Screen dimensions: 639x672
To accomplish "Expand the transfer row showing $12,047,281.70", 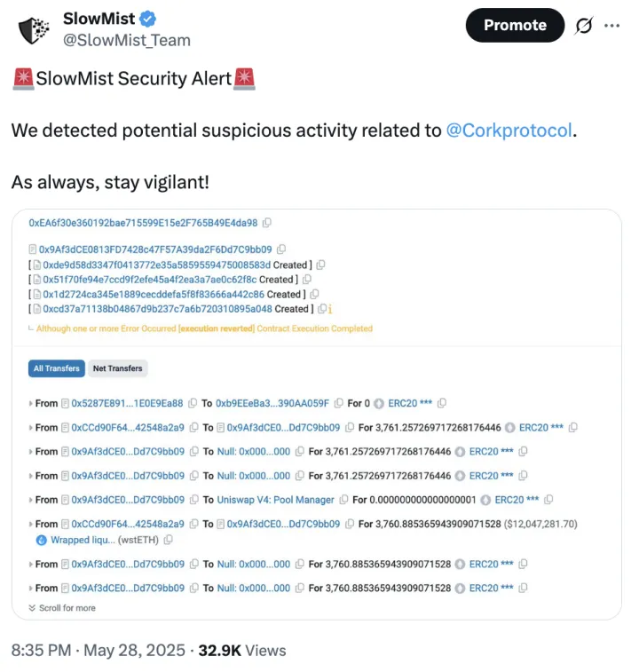I will (x=31, y=524).
